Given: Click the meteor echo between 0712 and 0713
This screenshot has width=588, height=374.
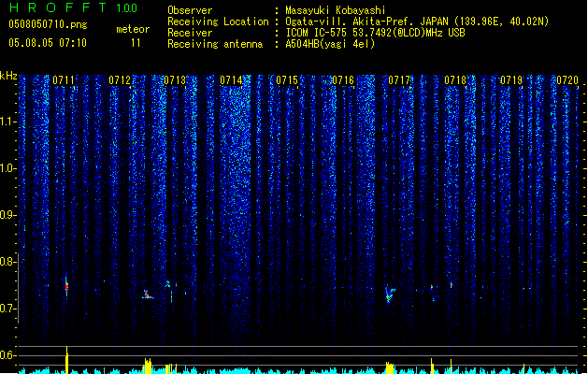Looking at the screenshot, I should (148, 295).
